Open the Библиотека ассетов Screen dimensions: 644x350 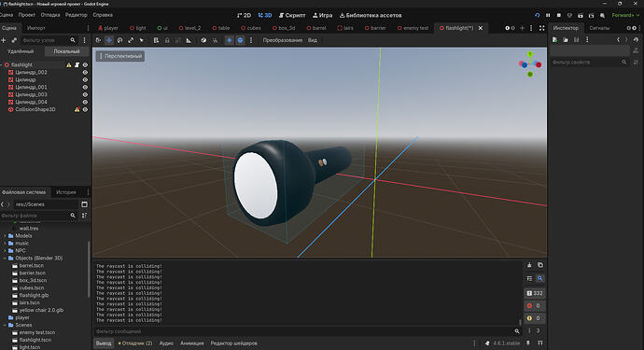click(371, 15)
